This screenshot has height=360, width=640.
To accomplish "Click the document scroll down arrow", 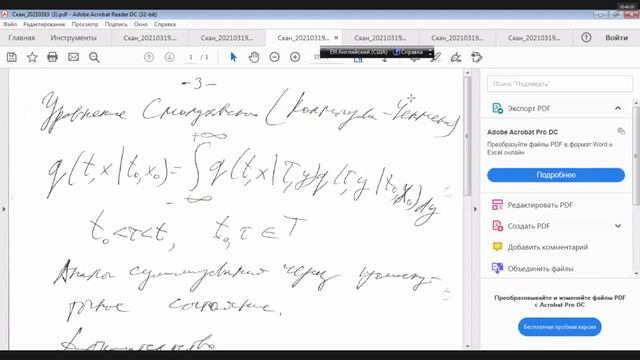I will (x=468, y=346).
